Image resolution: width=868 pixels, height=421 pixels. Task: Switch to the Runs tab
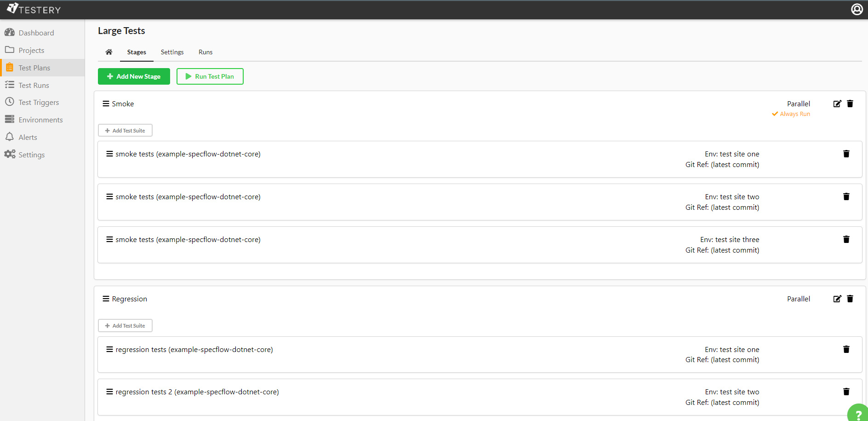(205, 52)
